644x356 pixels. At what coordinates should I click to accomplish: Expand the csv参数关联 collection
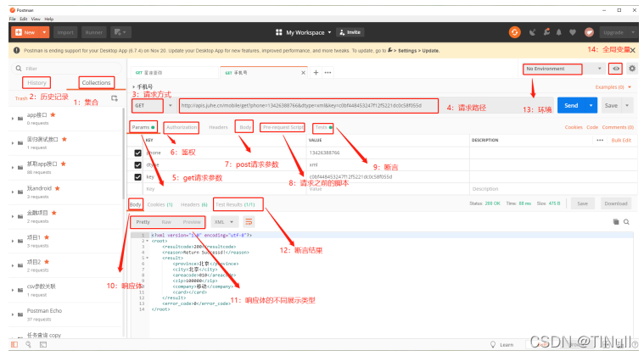coord(13,290)
